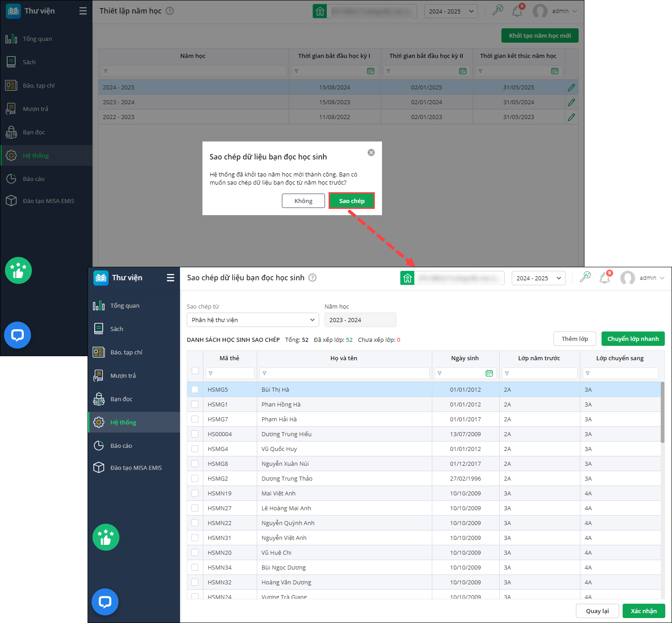Open Bạn đọc in the Thiết lập năm học window sidebar
Screen dimensions: 672x623
coord(46,132)
